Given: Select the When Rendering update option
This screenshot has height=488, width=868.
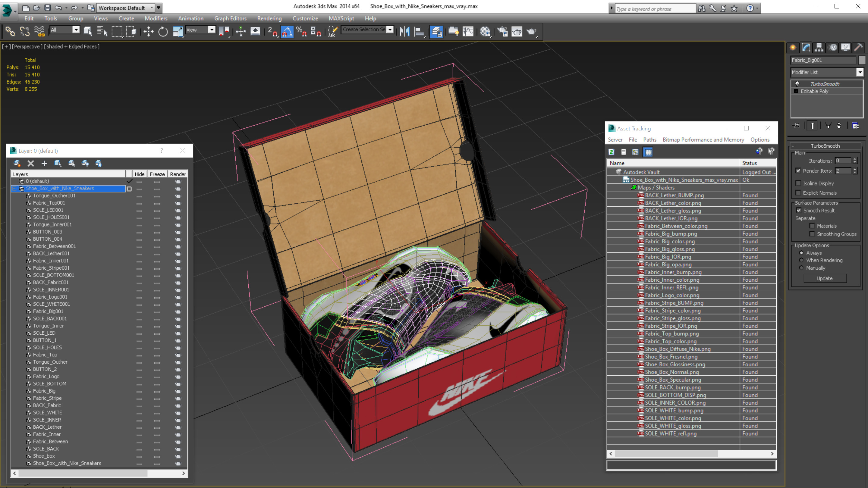Looking at the screenshot, I should [x=802, y=260].
